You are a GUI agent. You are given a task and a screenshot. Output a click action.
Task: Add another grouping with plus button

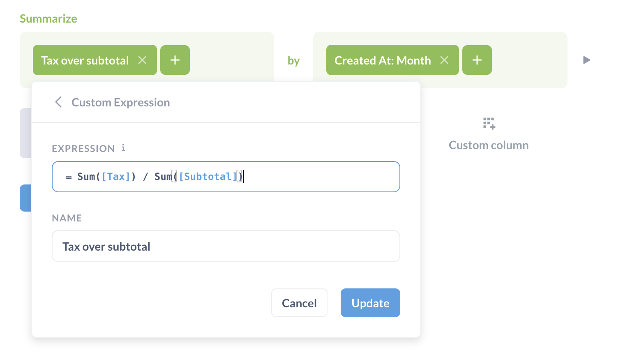[477, 60]
